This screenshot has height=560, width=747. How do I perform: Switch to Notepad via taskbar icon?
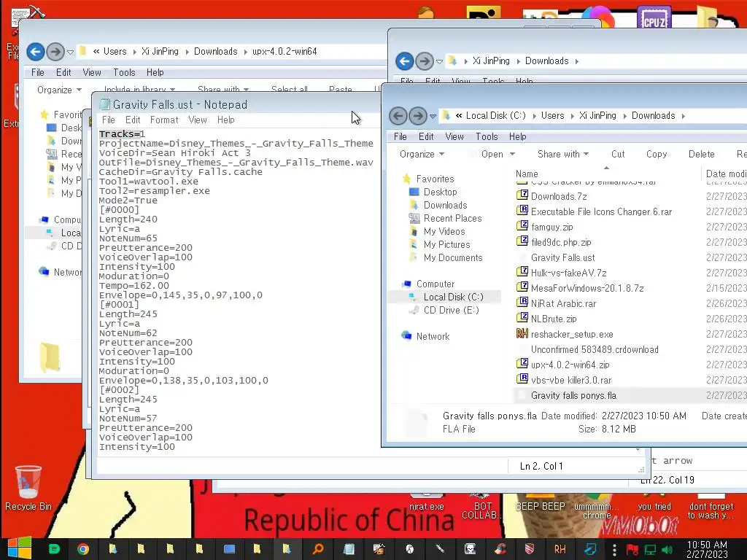coord(349,549)
